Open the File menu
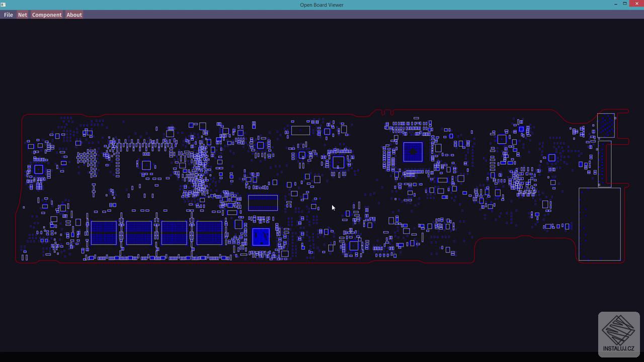644x362 pixels. [x=8, y=15]
